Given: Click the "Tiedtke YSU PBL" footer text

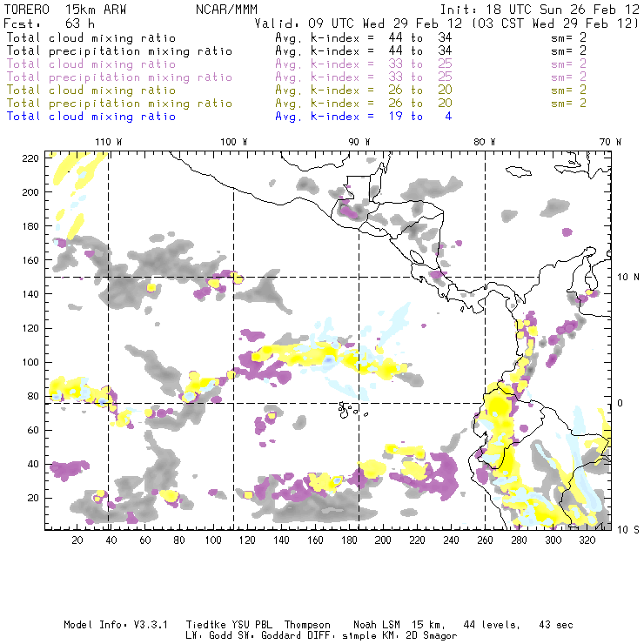Looking at the screenshot, I should tap(229, 625).
